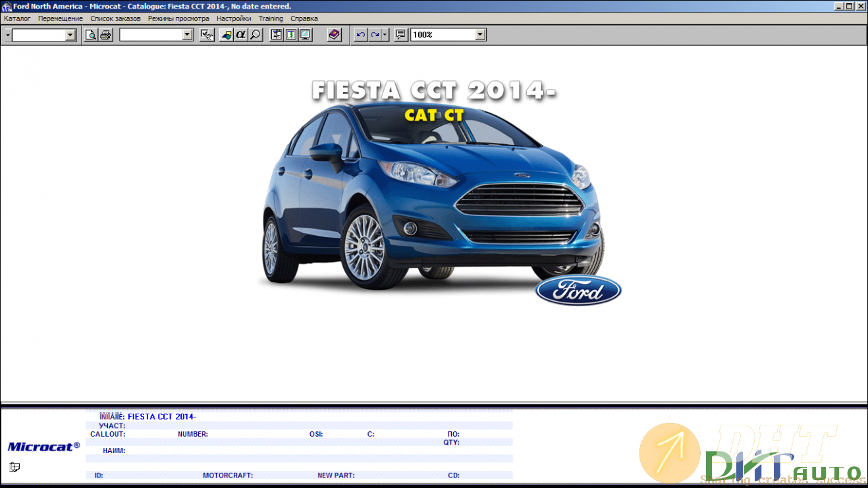
Task: Open the redo history dropdown arrow
Action: pyautogui.click(x=385, y=35)
